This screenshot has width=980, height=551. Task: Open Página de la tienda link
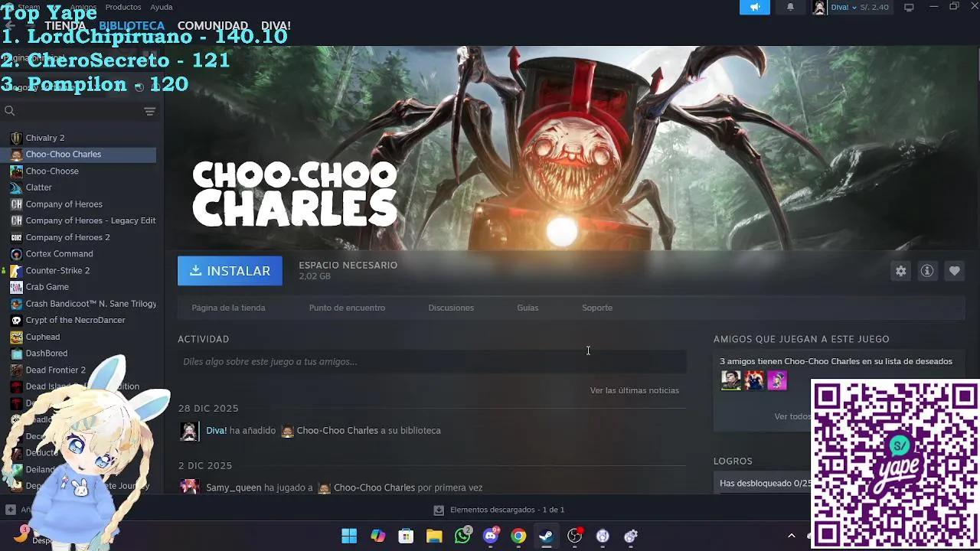(228, 308)
